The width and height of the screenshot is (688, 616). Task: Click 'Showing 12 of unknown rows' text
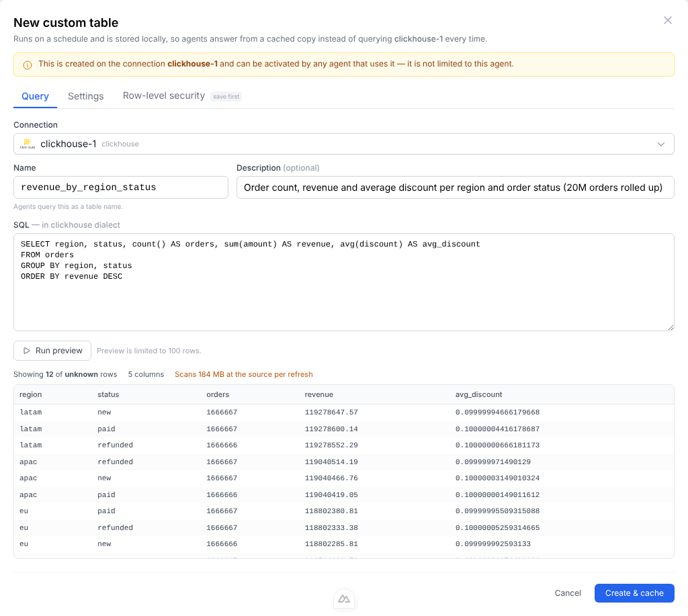click(65, 374)
